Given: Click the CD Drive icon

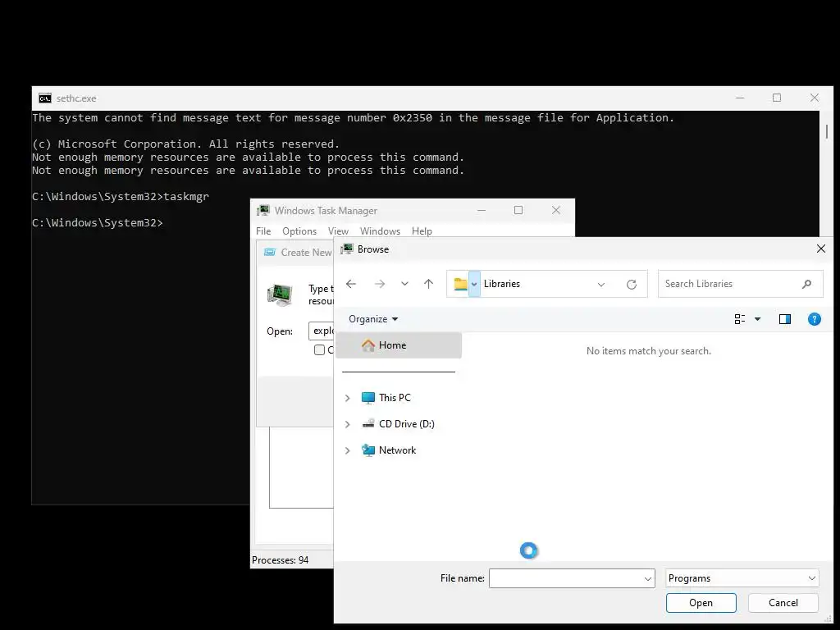Looking at the screenshot, I should point(368,424).
